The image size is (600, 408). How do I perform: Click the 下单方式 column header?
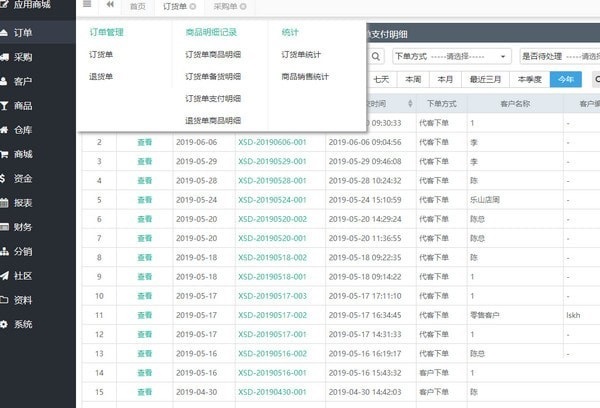[x=442, y=104]
